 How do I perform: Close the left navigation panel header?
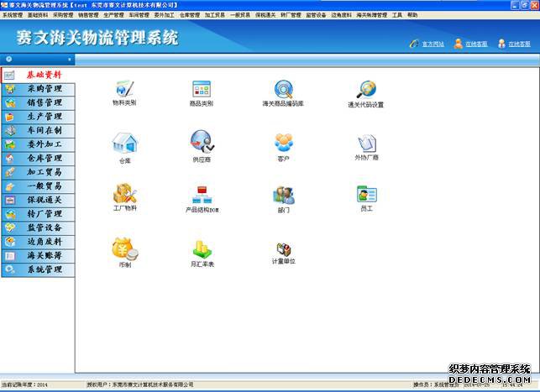pyautogui.click(x=70, y=59)
